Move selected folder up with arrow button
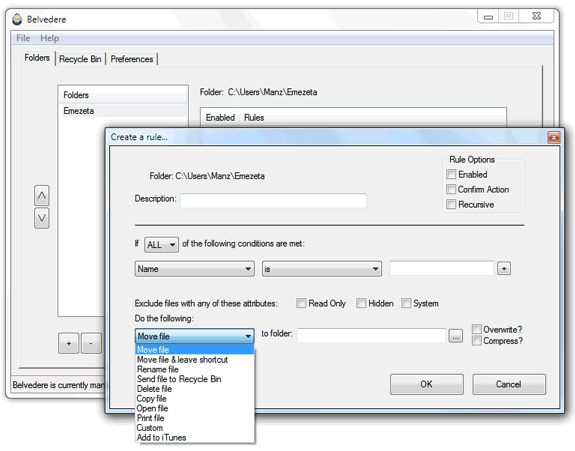The height and width of the screenshot is (451, 575). tap(42, 195)
